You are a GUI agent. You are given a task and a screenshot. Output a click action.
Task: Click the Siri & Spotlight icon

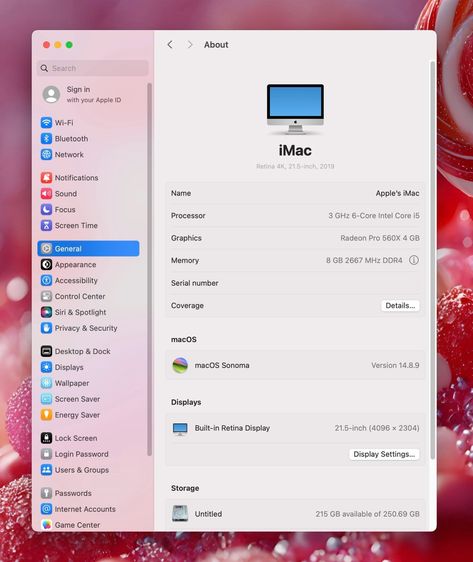[x=46, y=312]
